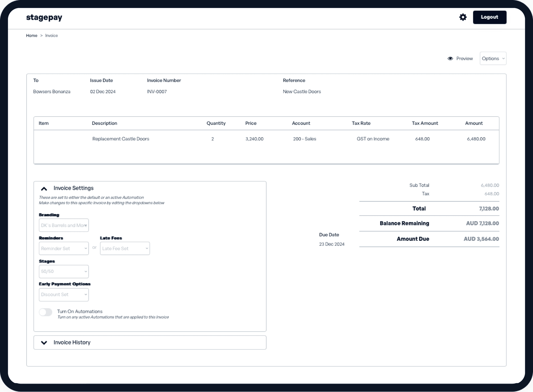Open the Branding dropdown

point(64,225)
